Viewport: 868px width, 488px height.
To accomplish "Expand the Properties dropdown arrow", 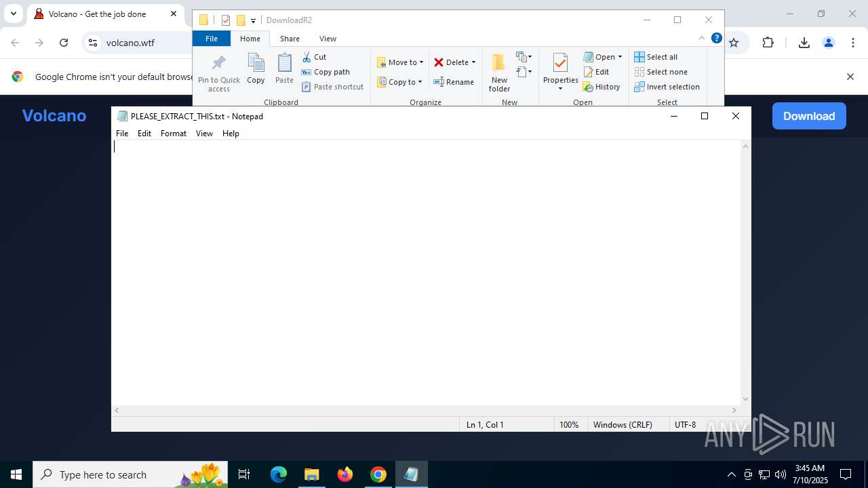I will pyautogui.click(x=560, y=88).
